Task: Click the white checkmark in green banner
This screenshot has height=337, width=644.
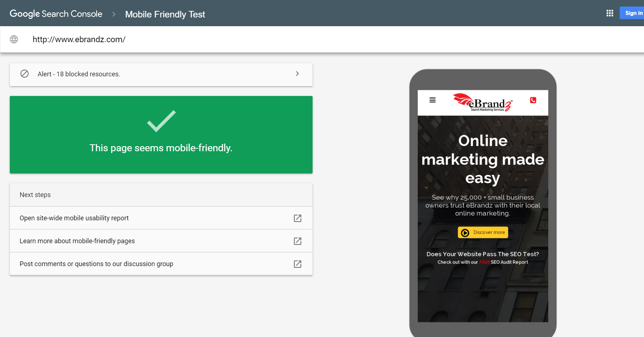Action: (161, 121)
